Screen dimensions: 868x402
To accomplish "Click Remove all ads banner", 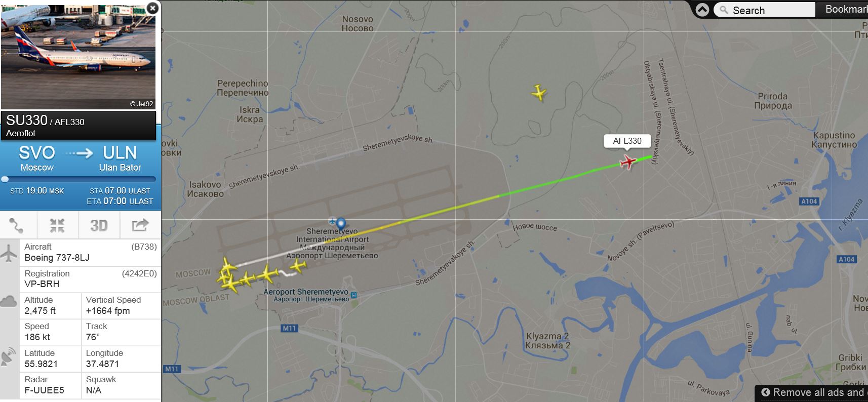I will click(x=812, y=392).
